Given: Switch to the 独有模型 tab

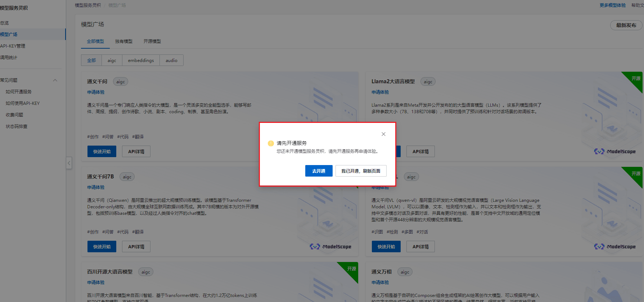Looking at the screenshot, I should tap(124, 41).
